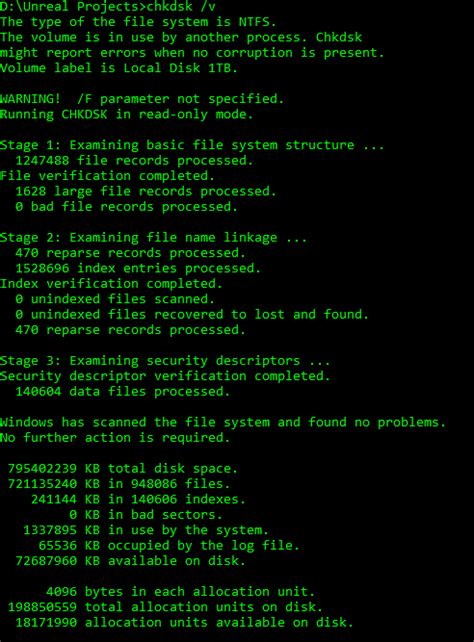474x642 pixels.
Task: Click the Stage 2 file name linkage heading
Action: point(153,237)
